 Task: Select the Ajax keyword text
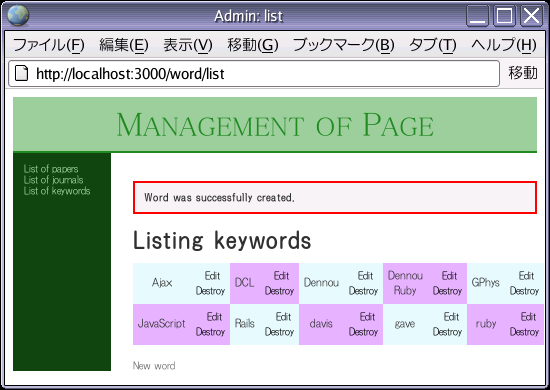click(162, 283)
